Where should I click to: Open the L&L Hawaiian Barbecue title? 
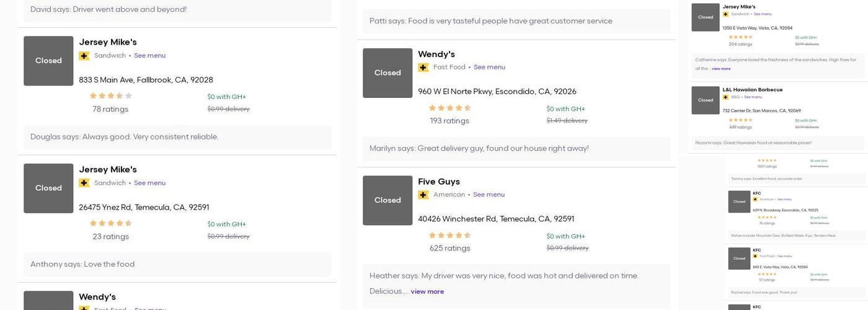tap(752, 90)
